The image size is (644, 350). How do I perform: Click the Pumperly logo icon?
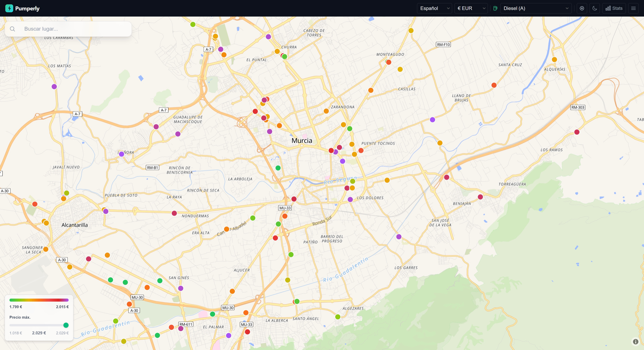(9, 8)
